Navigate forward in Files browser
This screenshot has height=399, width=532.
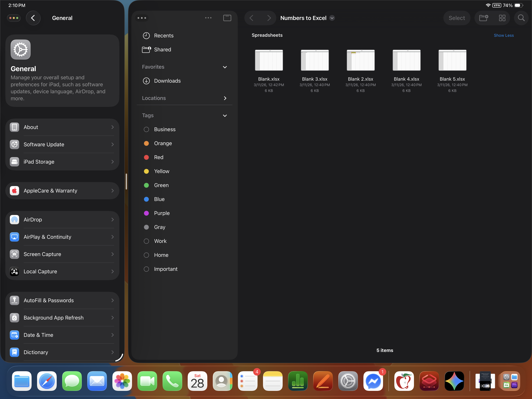pyautogui.click(x=269, y=18)
